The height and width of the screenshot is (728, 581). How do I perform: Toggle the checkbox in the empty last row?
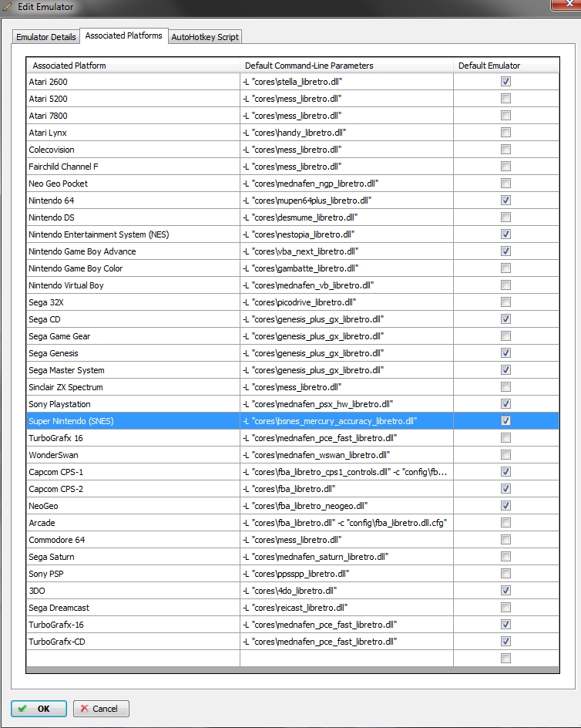point(505,659)
